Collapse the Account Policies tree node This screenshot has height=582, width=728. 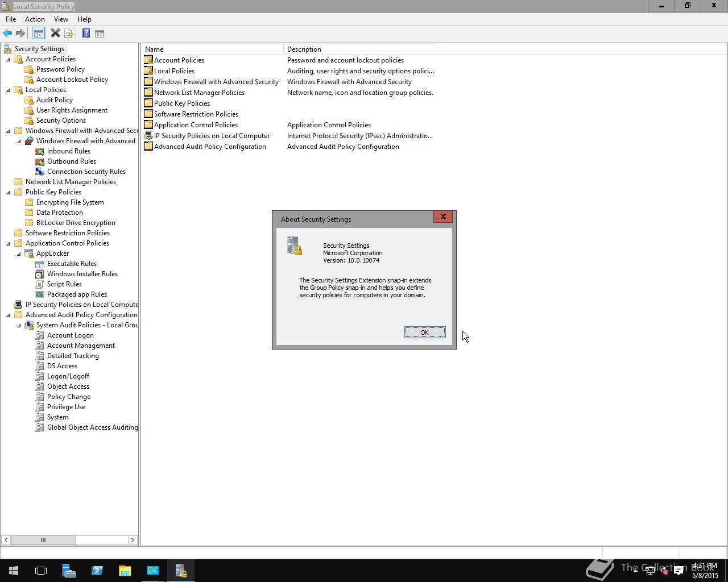click(8, 60)
